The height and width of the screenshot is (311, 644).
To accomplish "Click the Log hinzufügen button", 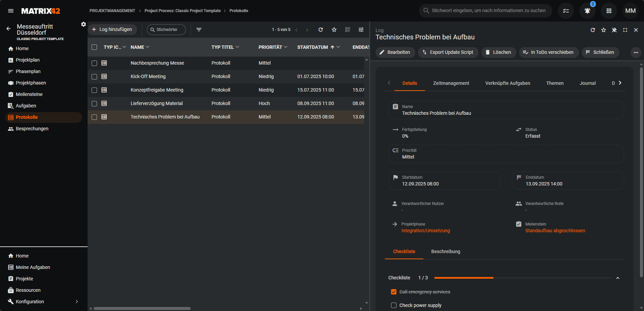I will pyautogui.click(x=112, y=30).
